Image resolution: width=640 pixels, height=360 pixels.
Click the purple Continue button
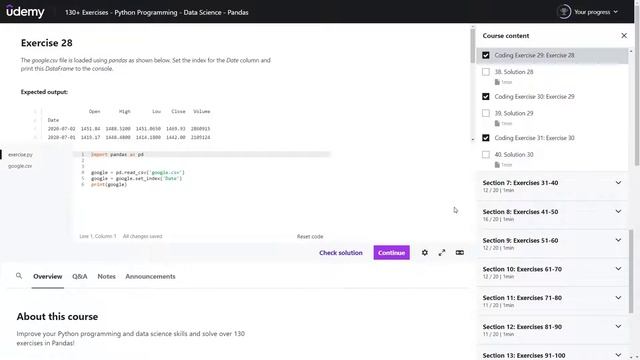(x=391, y=253)
